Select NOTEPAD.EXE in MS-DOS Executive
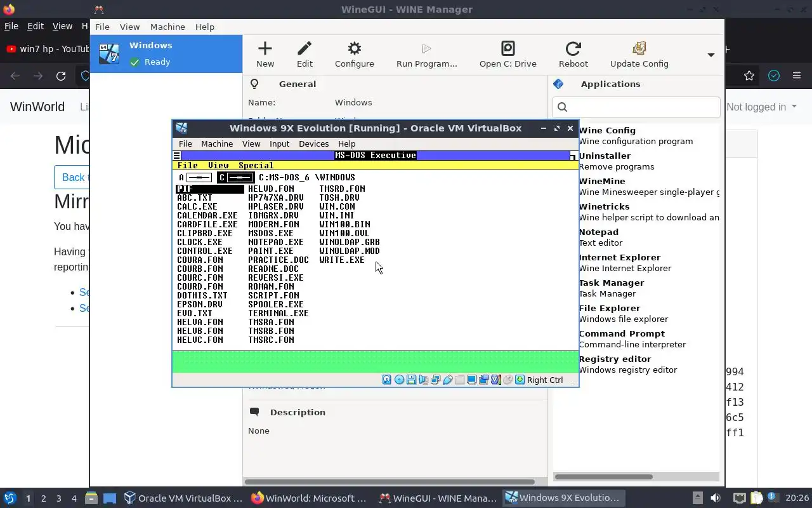812x508 pixels. click(276, 242)
